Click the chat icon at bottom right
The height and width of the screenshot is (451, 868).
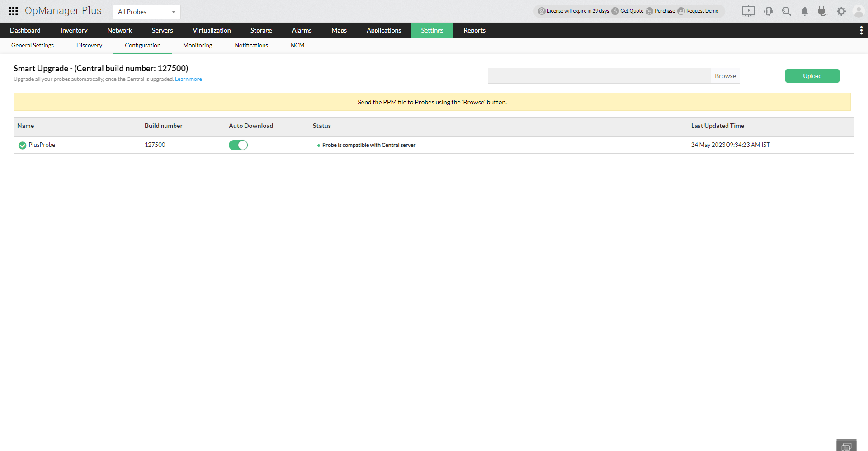pyautogui.click(x=846, y=446)
